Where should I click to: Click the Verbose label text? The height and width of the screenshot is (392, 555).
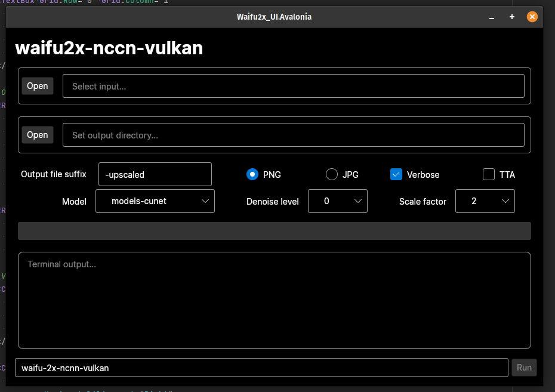[423, 174]
